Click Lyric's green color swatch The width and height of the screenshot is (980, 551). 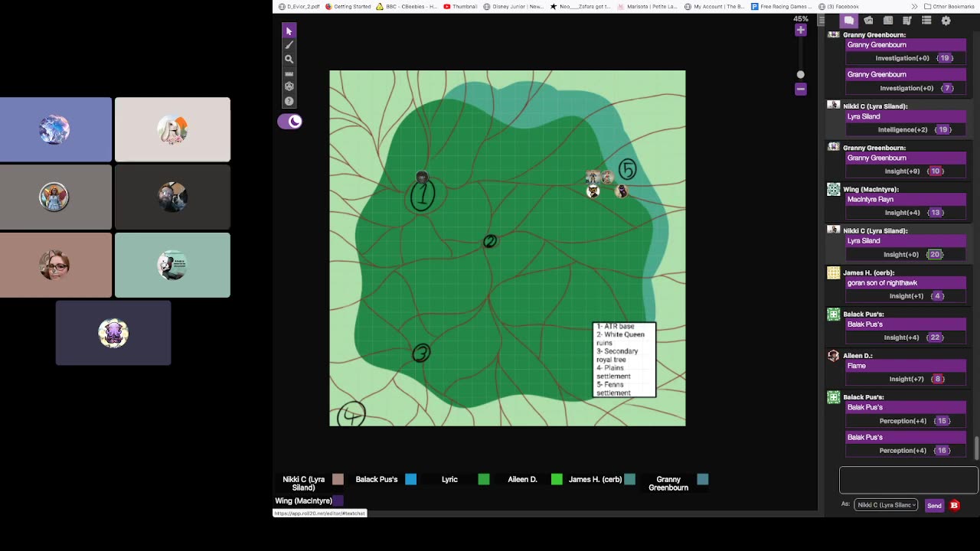point(483,479)
